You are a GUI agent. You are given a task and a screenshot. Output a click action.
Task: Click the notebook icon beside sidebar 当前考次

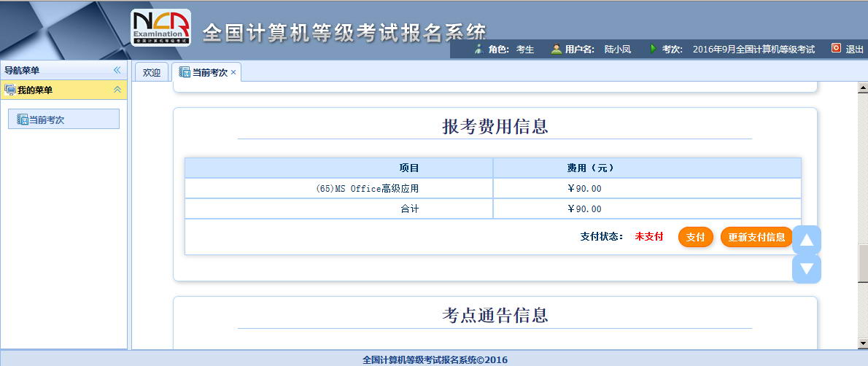click(x=23, y=119)
